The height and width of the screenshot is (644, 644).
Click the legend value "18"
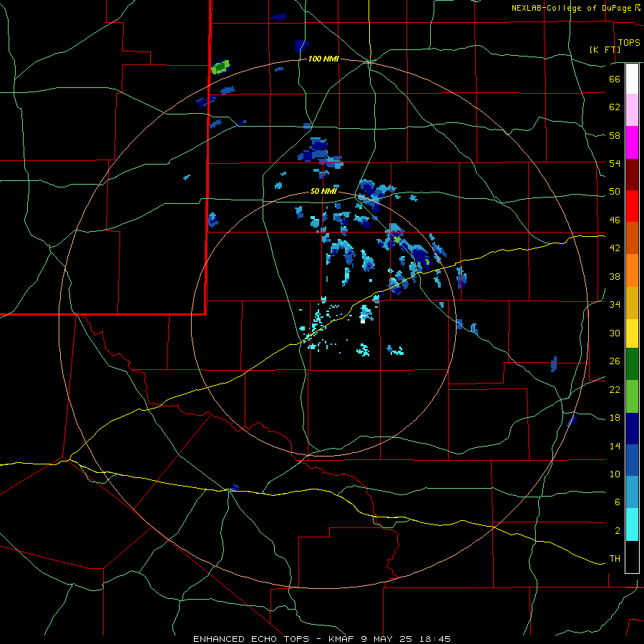click(x=615, y=418)
